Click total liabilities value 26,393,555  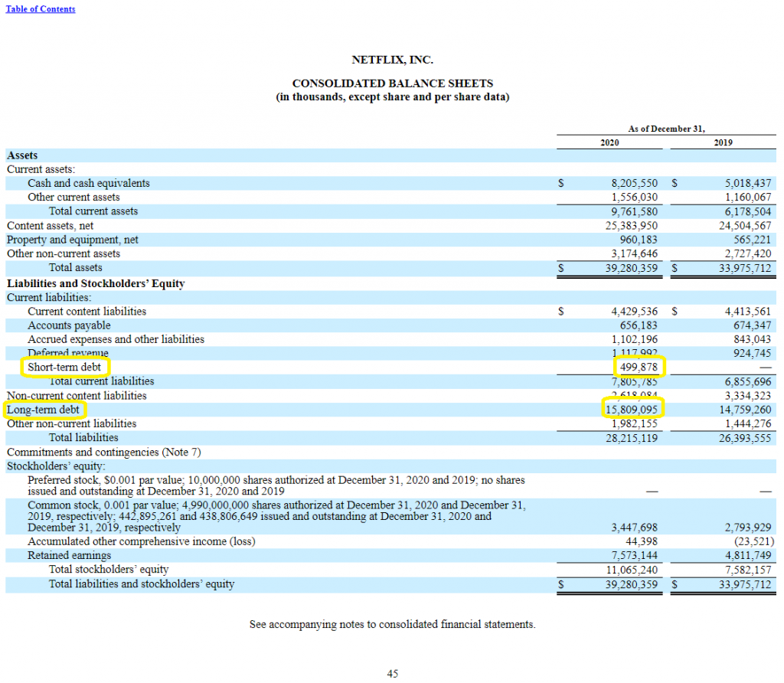click(745, 439)
